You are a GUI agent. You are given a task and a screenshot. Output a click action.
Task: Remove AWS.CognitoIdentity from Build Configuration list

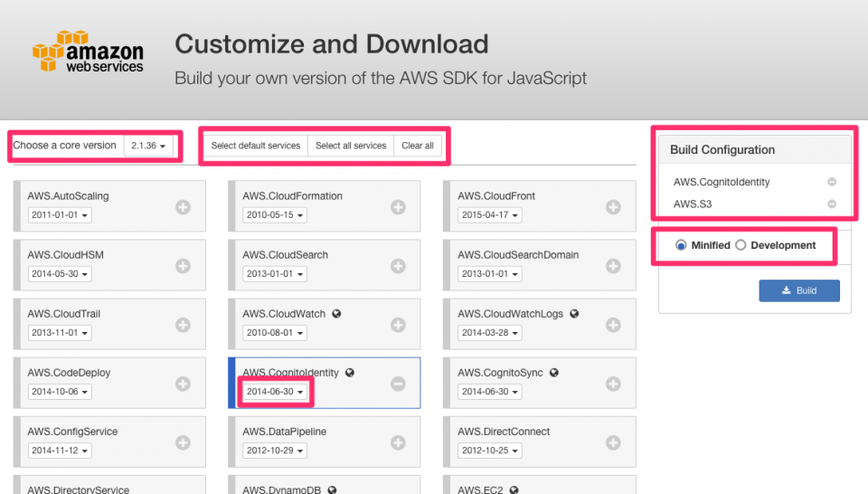coord(832,182)
